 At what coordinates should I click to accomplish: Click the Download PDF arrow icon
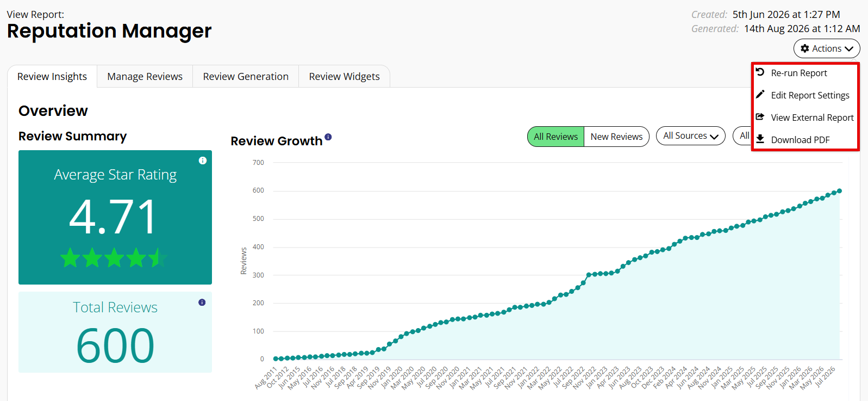coord(760,139)
